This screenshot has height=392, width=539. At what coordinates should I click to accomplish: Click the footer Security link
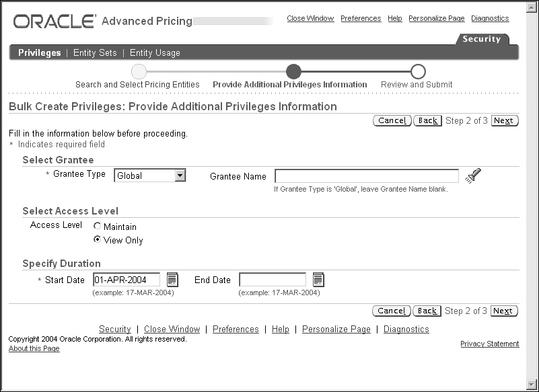115,329
